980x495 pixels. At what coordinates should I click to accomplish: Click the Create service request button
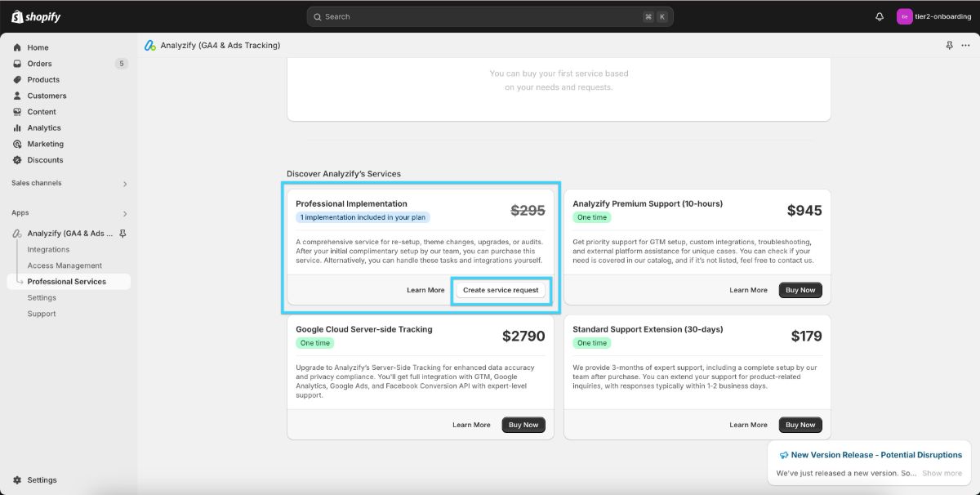(x=501, y=290)
